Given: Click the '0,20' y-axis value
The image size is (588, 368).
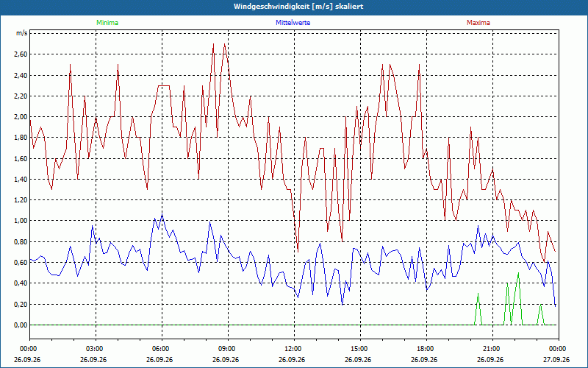Looking at the screenshot, I should tap(21, 304).
